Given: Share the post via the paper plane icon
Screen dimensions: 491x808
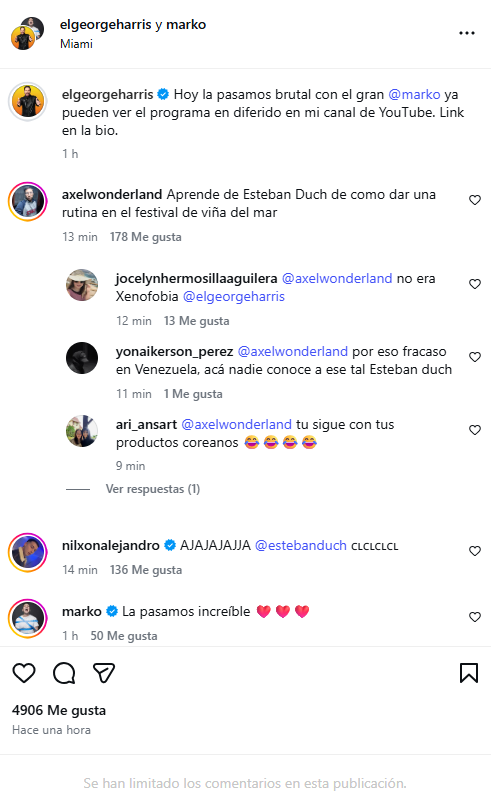Looking at the screenshot, I should 104,673.
